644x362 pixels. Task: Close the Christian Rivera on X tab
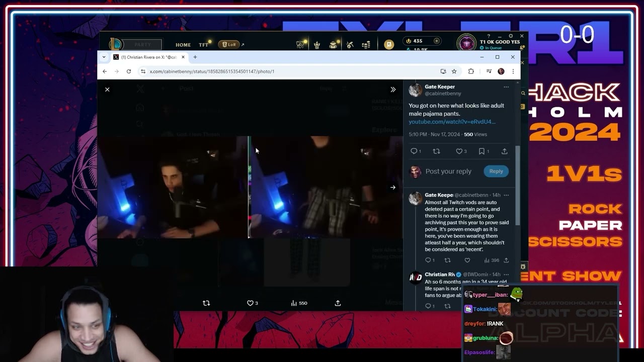183,57
